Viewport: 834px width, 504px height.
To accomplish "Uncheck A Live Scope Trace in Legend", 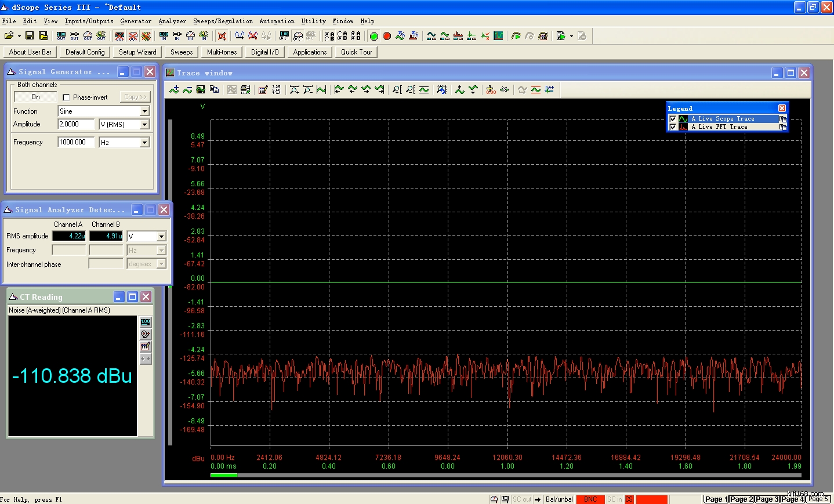I will click(x=673, y=119).
